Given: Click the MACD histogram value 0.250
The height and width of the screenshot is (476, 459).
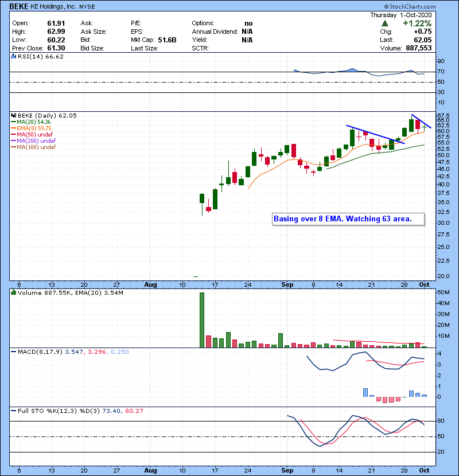Looking at the screenshot, I should 120,352.
